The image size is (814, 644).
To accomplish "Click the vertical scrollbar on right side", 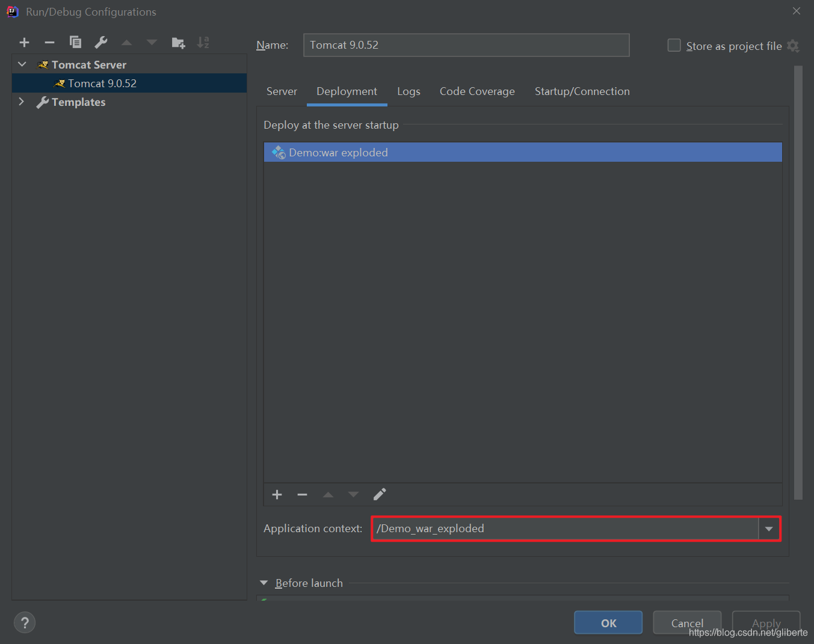I will coord(798,283).
